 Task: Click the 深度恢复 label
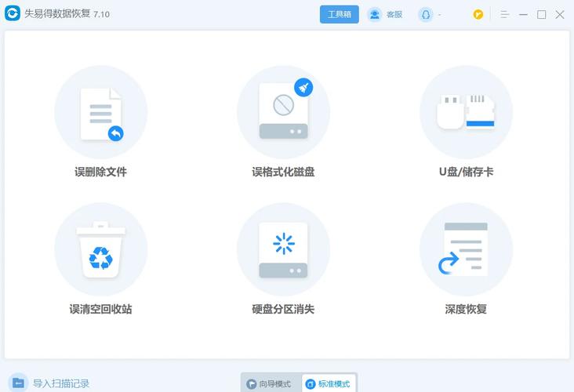(466, 309)
